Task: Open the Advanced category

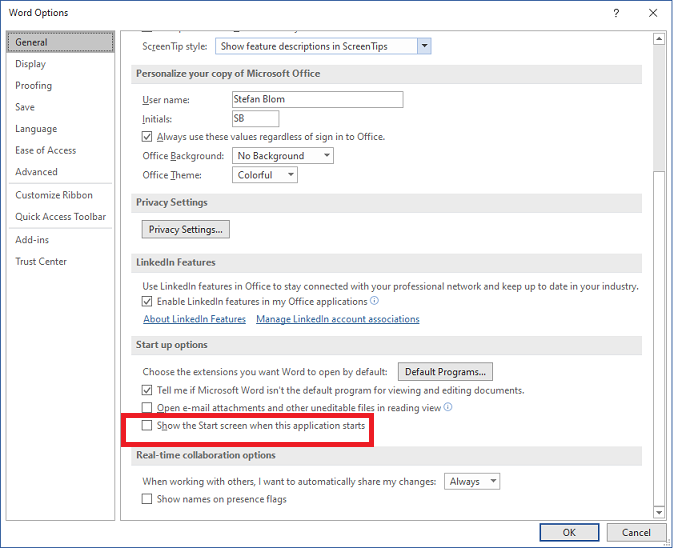Action: pos(60,172)
